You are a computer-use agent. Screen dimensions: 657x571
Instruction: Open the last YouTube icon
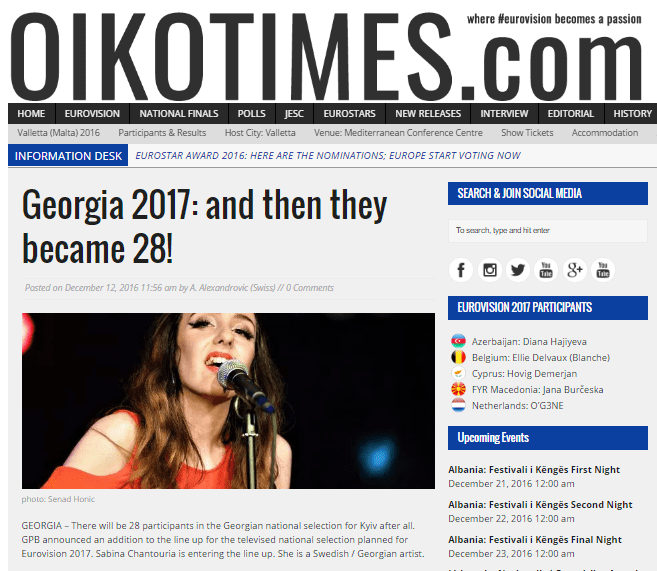(603, 270)
